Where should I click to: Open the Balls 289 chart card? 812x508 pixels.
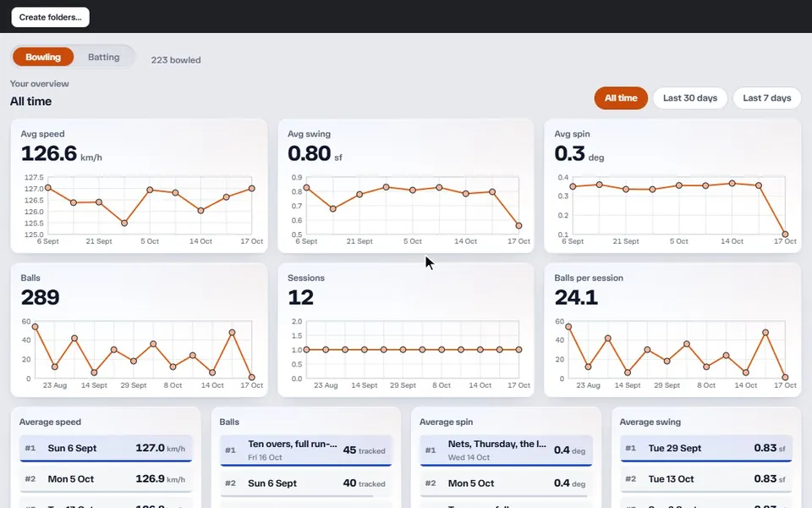(x=140, y=330)
